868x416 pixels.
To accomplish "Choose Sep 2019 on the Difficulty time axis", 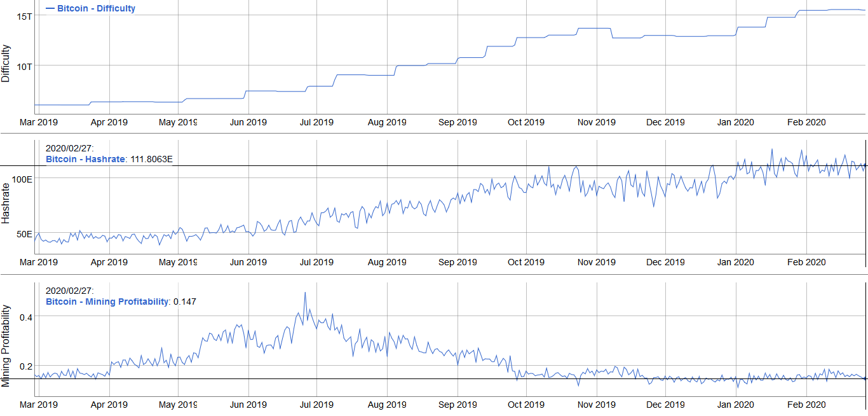I will pos(458,122).
